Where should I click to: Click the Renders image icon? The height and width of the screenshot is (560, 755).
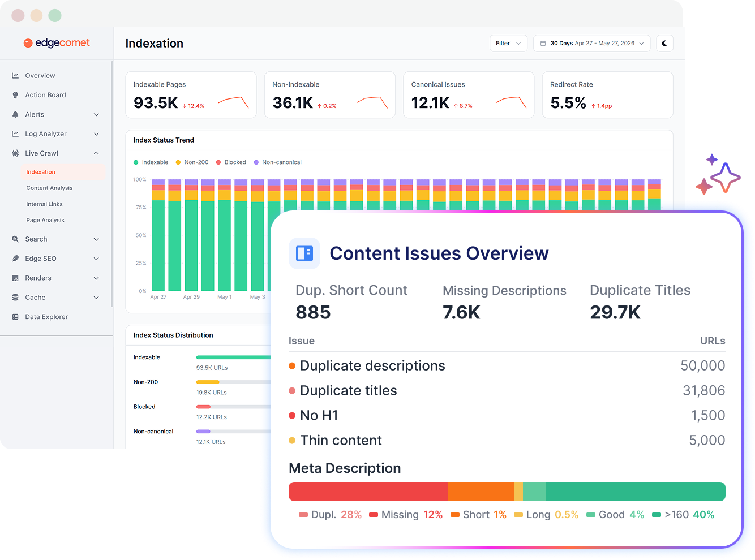tap(15, 278)
